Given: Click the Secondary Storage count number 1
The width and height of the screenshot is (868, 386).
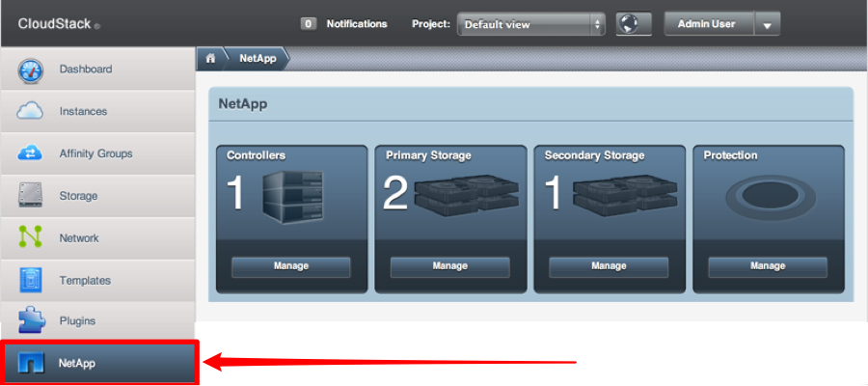Looking at the screenshot, I should point(554,194).
